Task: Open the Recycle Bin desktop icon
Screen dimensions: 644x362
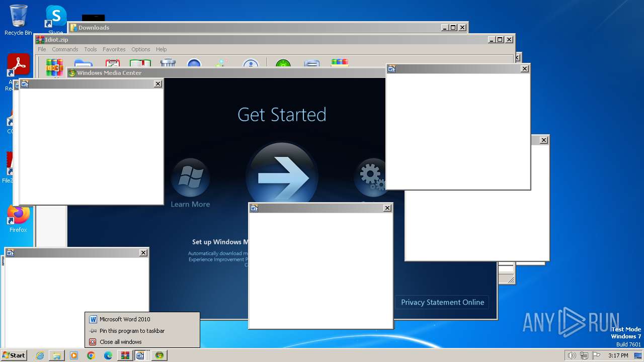Action: point(18,20)
